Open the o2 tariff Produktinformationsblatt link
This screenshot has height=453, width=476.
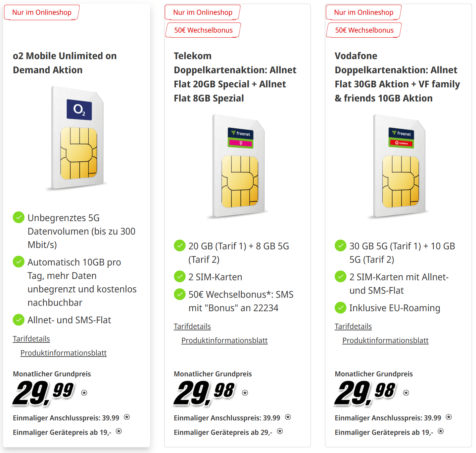pos(63,353)
